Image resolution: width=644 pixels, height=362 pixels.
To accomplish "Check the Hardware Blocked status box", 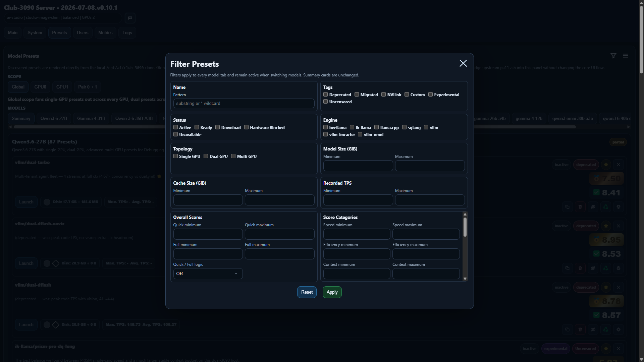I will click(x=246, y=127).
